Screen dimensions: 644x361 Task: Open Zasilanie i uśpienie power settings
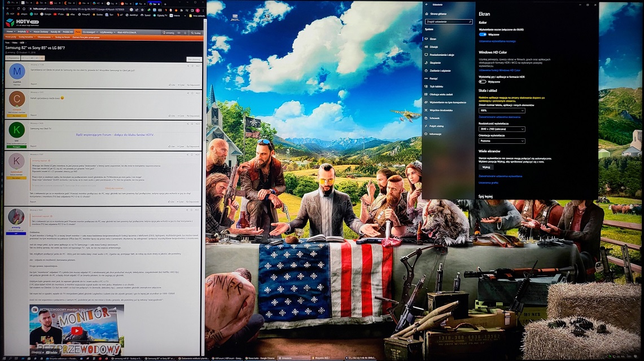pos(437,71)
